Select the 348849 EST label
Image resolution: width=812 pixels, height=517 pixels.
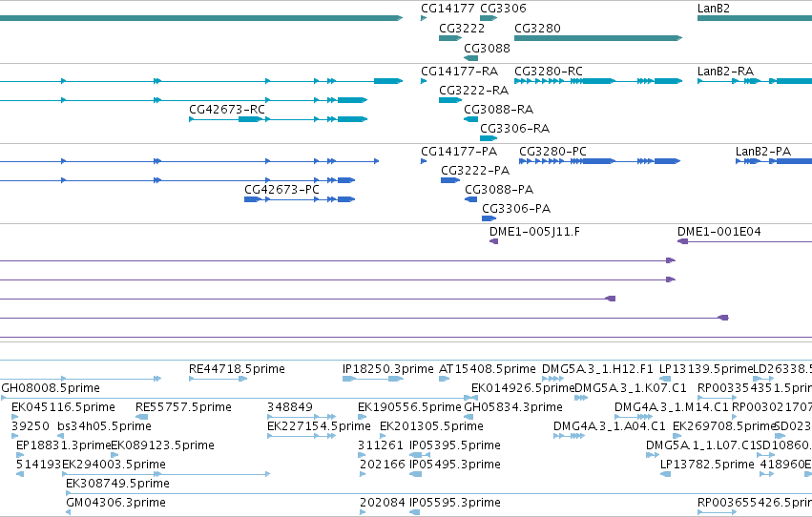point(289,407)
